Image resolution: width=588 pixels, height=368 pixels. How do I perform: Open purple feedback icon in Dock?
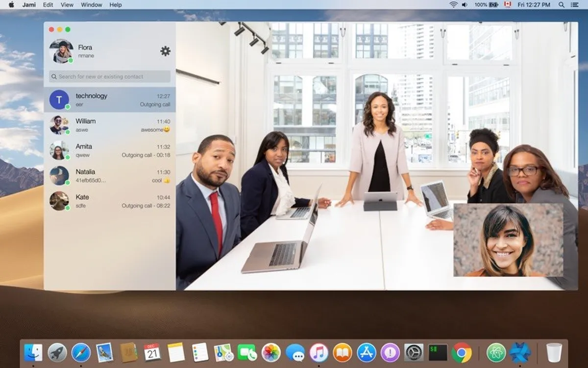(390, 352)
